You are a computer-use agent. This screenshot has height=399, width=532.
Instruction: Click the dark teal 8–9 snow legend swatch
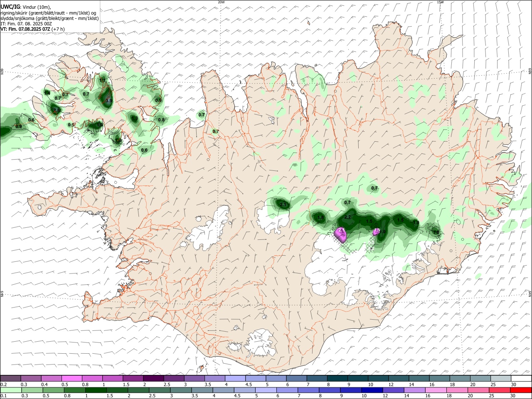coord(337,378)
